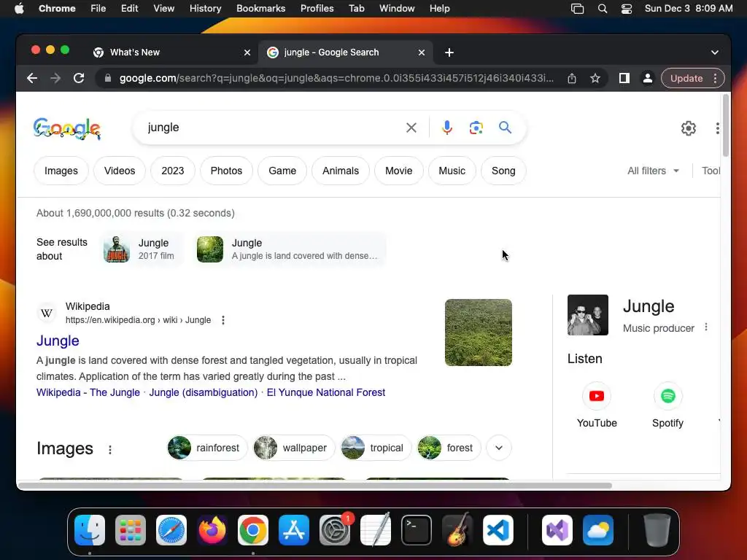
Task: Open Chrome tab search chevron
Action: (715, 52)
